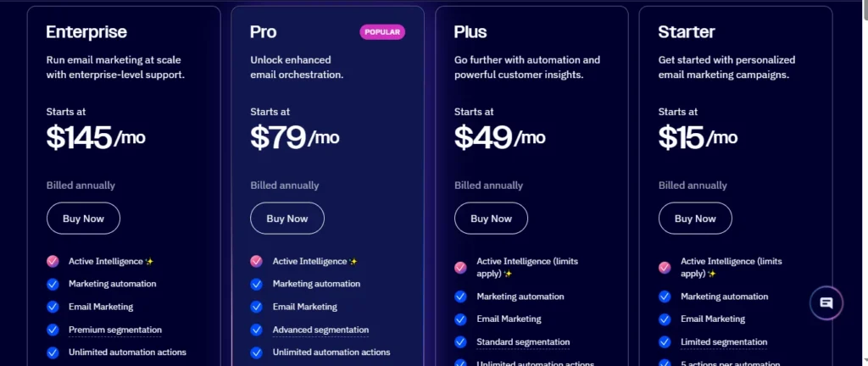Open Premium segmentation tooltip link
The height and width of the screenshot is (366, 868).
(x=115, y=330)
